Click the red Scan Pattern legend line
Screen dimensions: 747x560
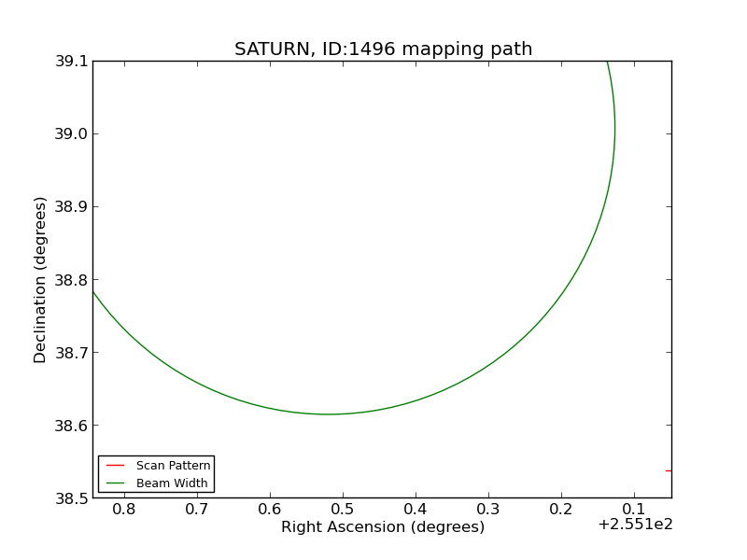click(x=115, y=465)
